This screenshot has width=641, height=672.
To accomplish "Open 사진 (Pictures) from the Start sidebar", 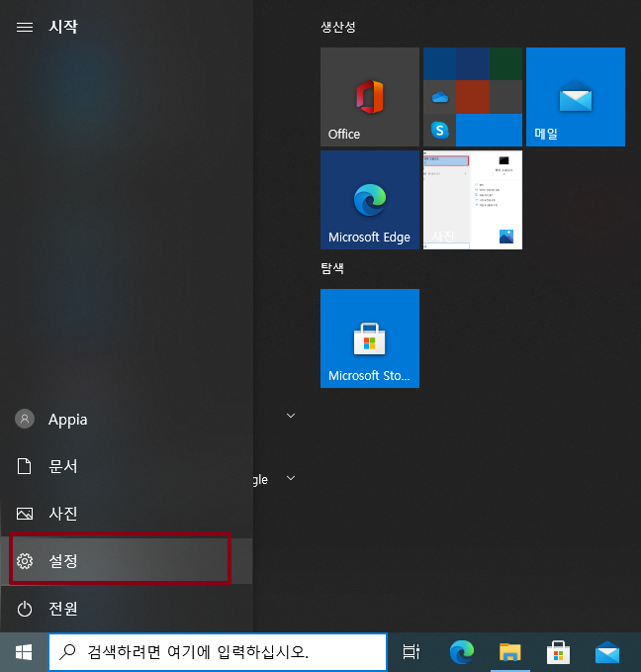I will 127,514.
